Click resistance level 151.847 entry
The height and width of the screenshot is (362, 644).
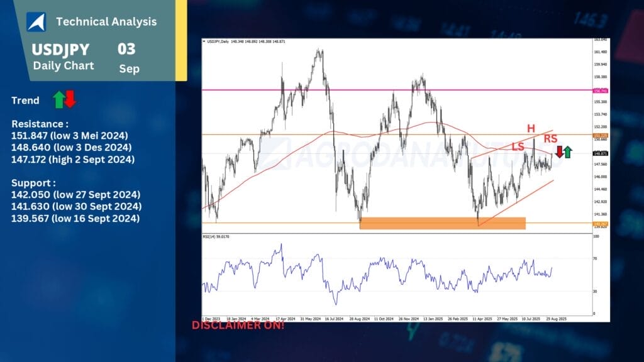70,136
